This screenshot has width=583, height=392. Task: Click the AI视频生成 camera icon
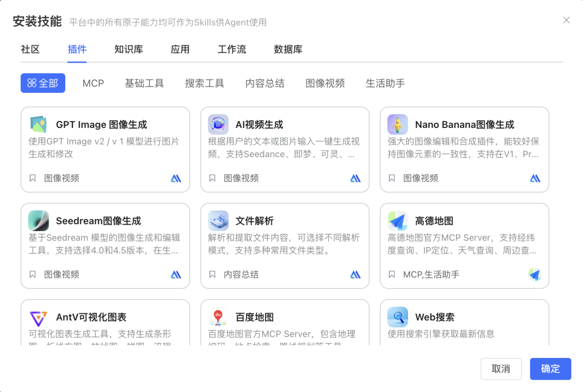[x=218, y=124]
